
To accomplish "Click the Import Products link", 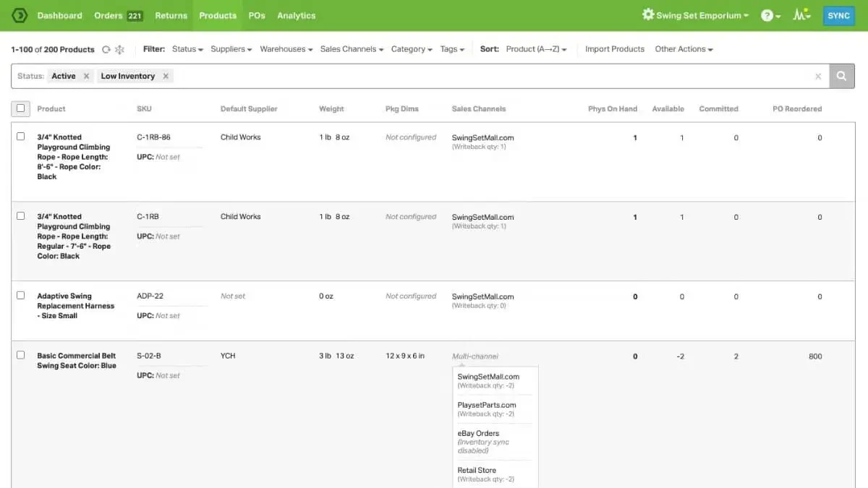I will click(x=614, y=49).
